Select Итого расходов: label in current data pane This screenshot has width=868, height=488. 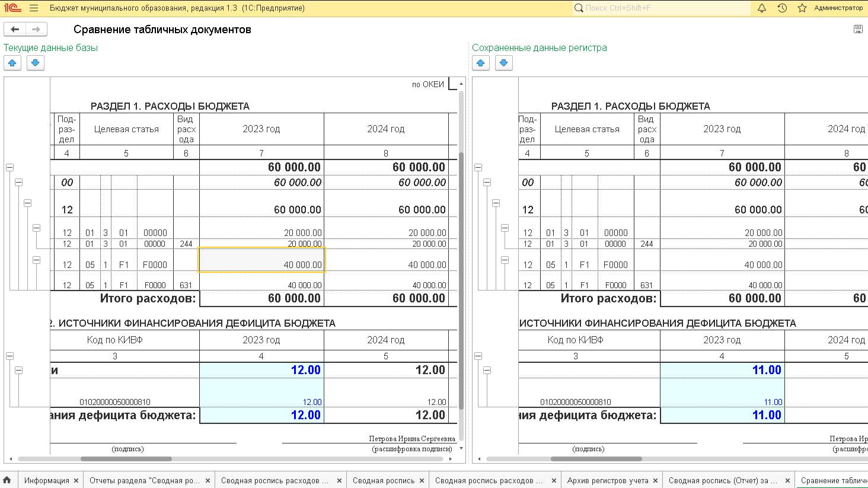click(148, 298)
